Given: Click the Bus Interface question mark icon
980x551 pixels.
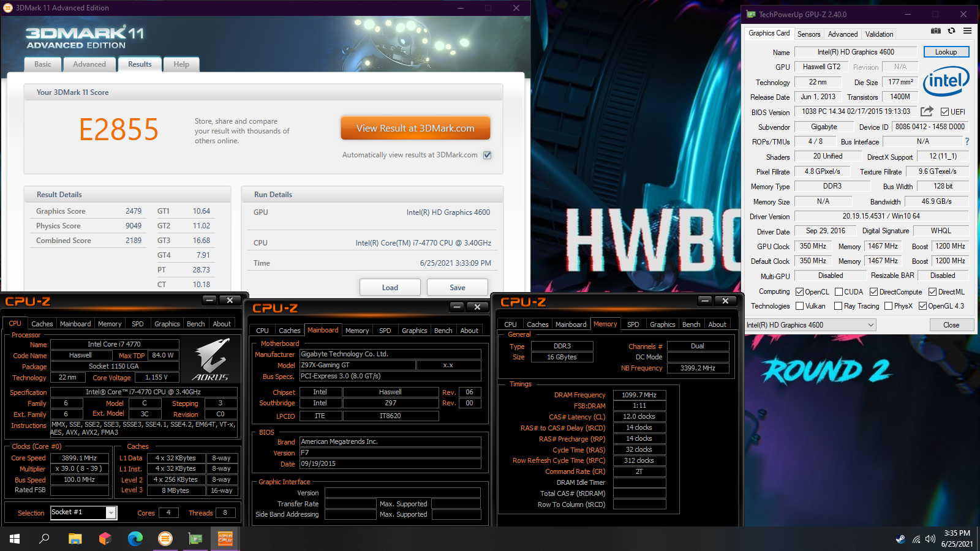Looking at the screenshot, I should 967,141.
